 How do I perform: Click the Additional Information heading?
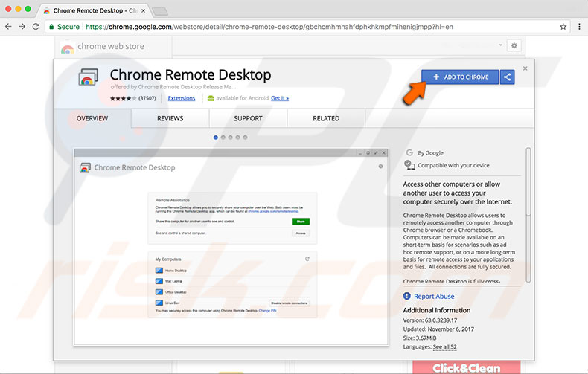click(436, 310)
